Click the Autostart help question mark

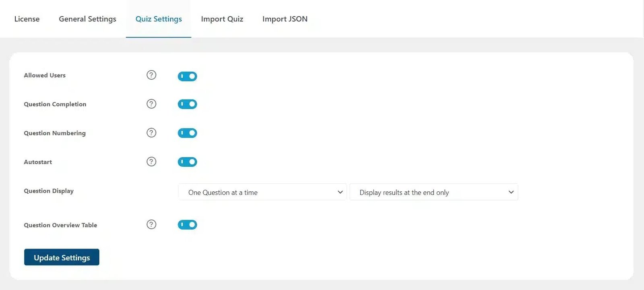point(151,162)
